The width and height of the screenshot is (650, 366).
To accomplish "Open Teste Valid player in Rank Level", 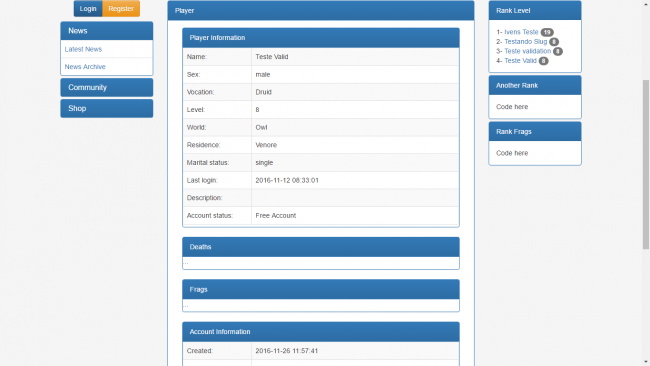I will coord(520,61).
